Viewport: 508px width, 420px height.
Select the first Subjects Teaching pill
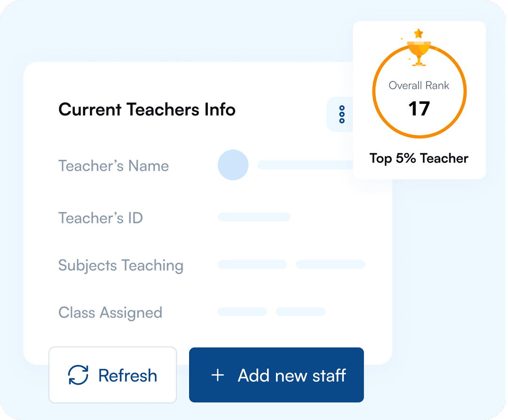252,264
